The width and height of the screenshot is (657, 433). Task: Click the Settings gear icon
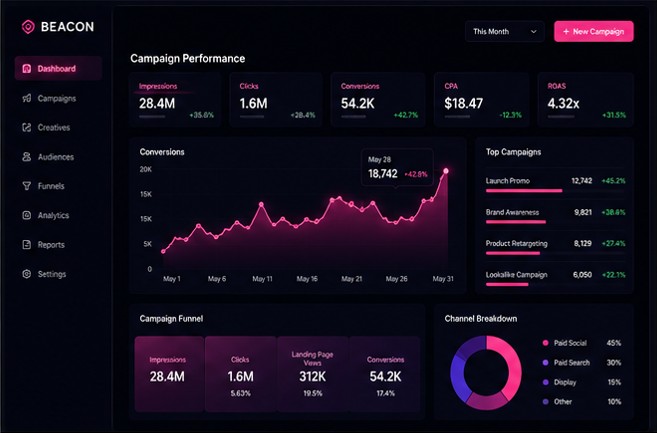pos(26,274)
